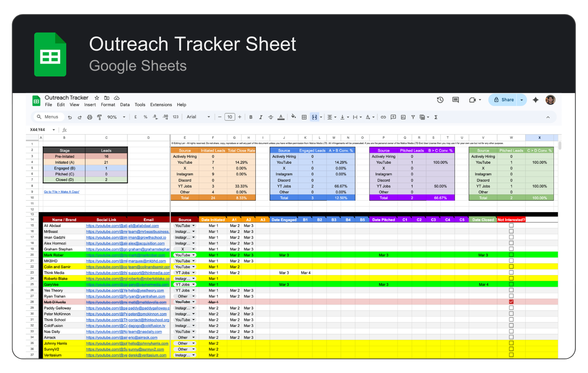The width and height of the screenshot is (588, 373).
Task: Select the paint format roller icon
Action: (x=99, y=117)
